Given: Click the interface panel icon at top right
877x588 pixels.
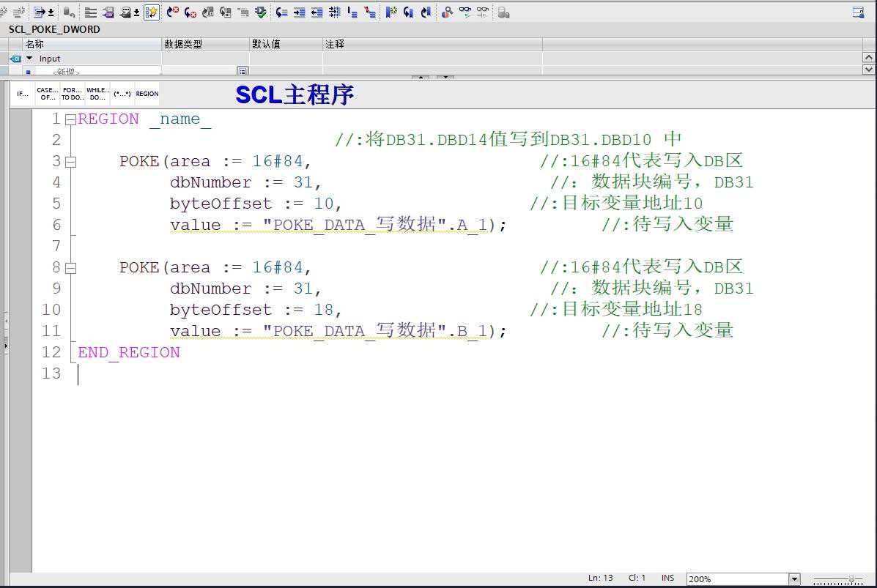Looking at the screenshot, I should point(858,12).
